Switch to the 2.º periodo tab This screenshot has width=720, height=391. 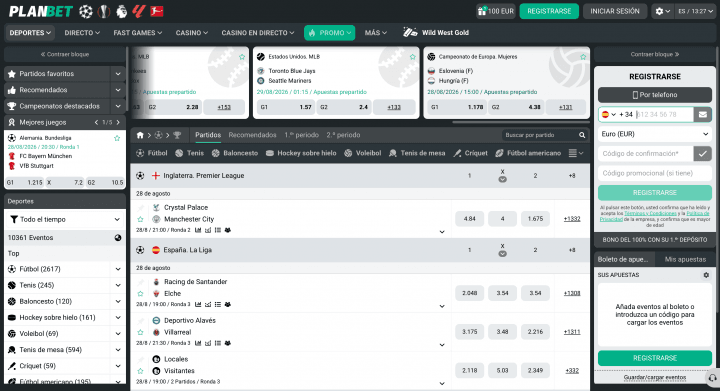343,135
